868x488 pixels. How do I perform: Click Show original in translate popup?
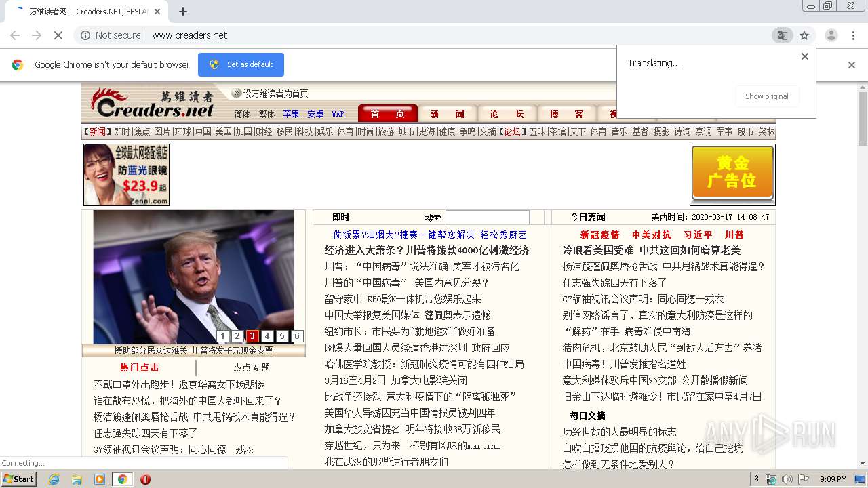(x=767, y=96)
